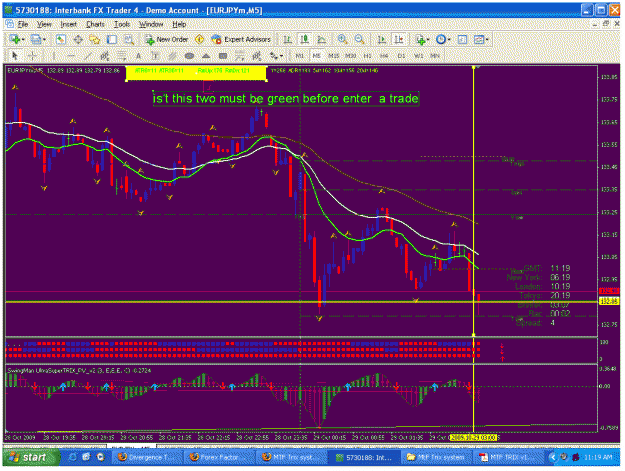
Task: Switch to W1 timeframe
Action: [418, 56]
